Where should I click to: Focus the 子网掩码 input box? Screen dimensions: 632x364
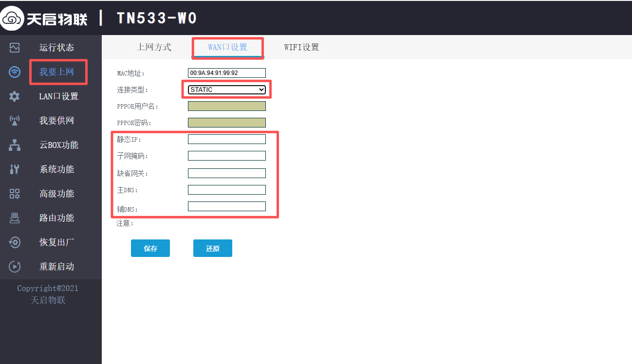click(x=227, y=156)
